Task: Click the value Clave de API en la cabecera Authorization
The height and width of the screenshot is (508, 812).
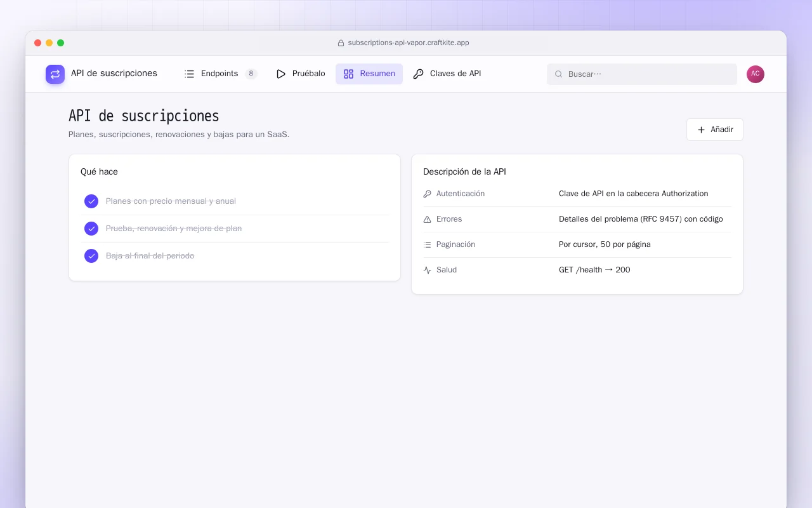Action: click(633, 194)
